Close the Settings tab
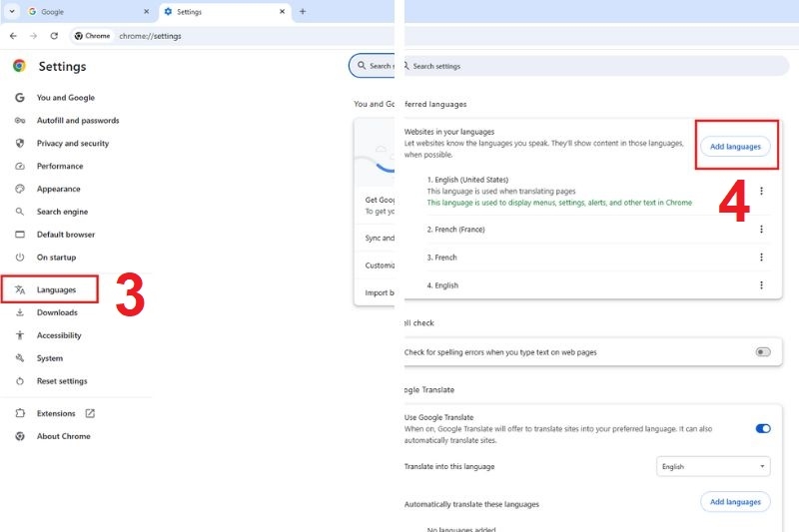This screenshot has height=532, width=799. [282, 11]
